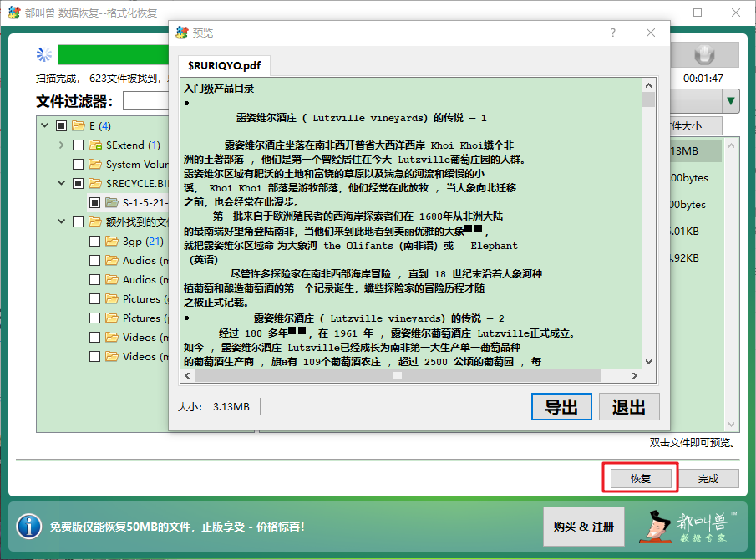Click the E drive folder icon

pyautogui.click(x=79, y=126)
